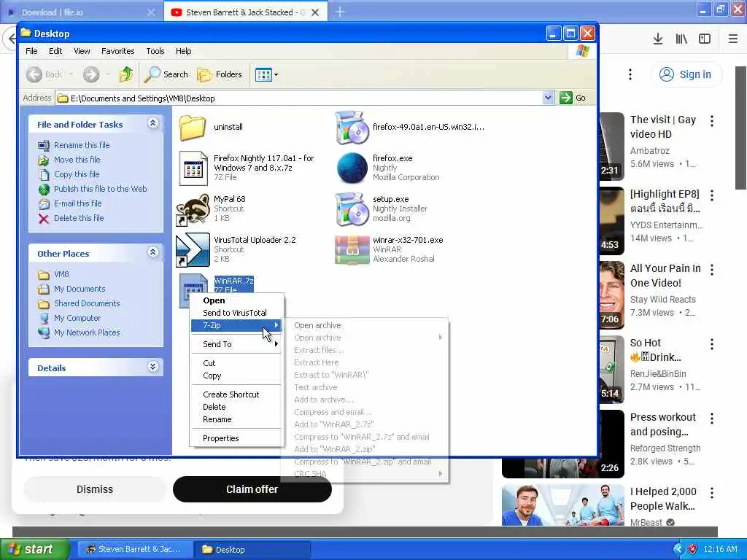Expand the address bar dropdown arrow
This screenshot has height=560, width=747.
pyautogui.click(x=548, y=98)
